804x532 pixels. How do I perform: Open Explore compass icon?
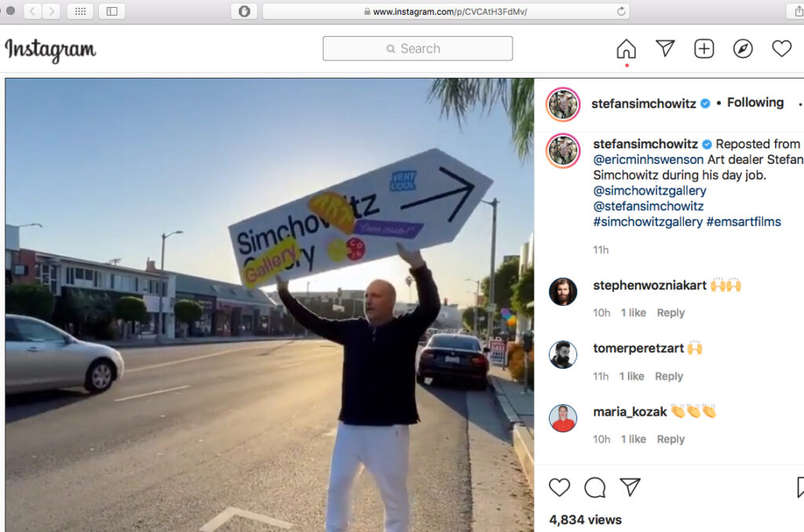pos(743,49)
